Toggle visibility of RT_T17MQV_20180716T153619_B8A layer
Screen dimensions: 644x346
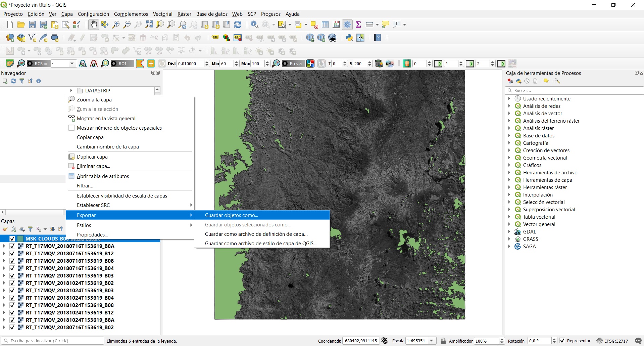click(12, 246)
